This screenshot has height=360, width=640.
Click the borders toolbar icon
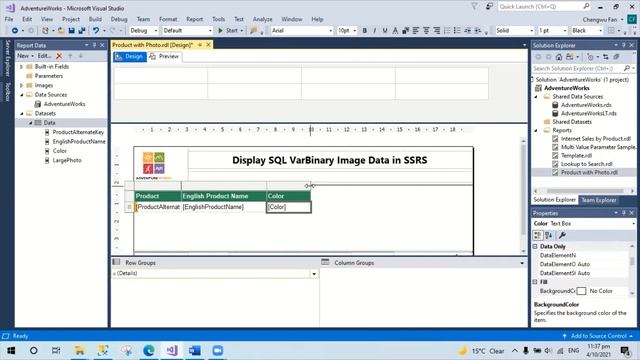point(611,31)
